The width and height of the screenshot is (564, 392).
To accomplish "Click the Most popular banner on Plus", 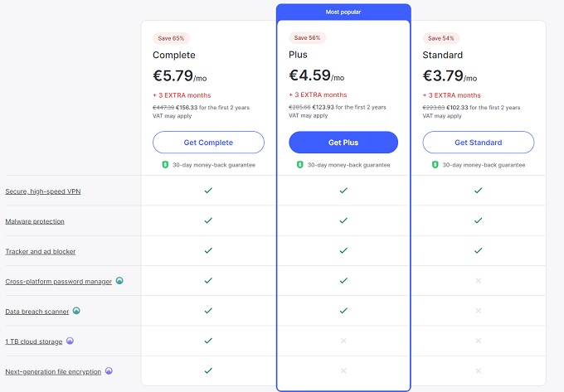I will pos(343,12).
